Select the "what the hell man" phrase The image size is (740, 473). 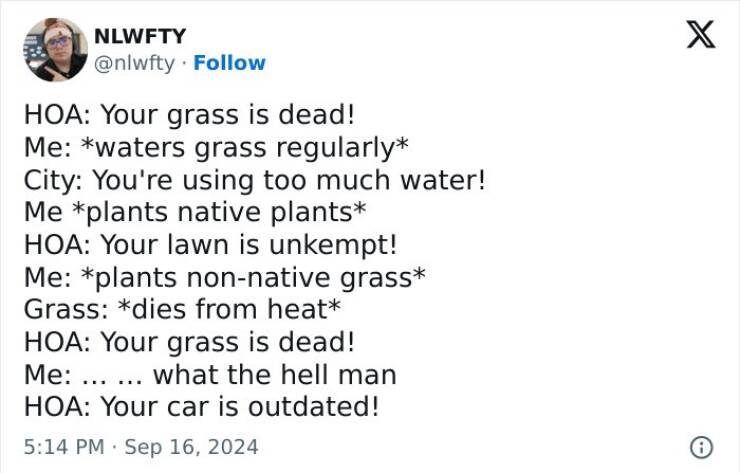275,375
